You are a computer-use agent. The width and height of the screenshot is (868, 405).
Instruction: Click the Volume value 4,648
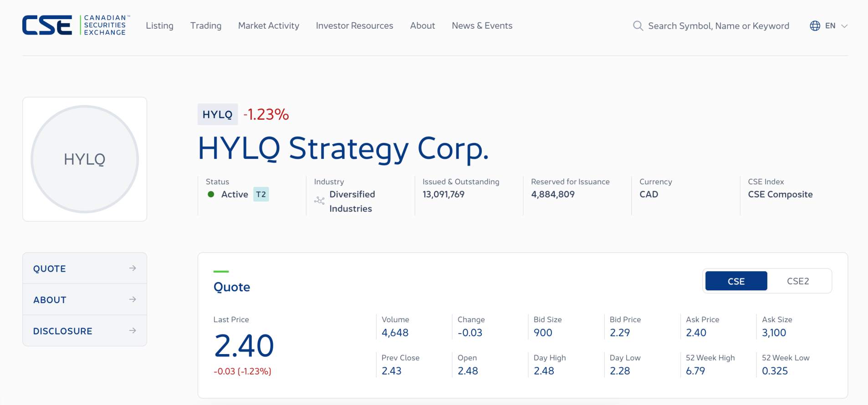pos(395,333)
